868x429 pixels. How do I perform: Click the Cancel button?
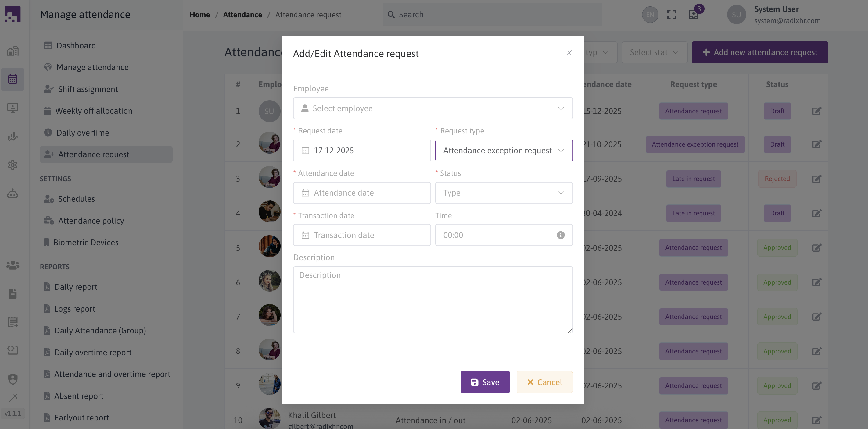544,382
